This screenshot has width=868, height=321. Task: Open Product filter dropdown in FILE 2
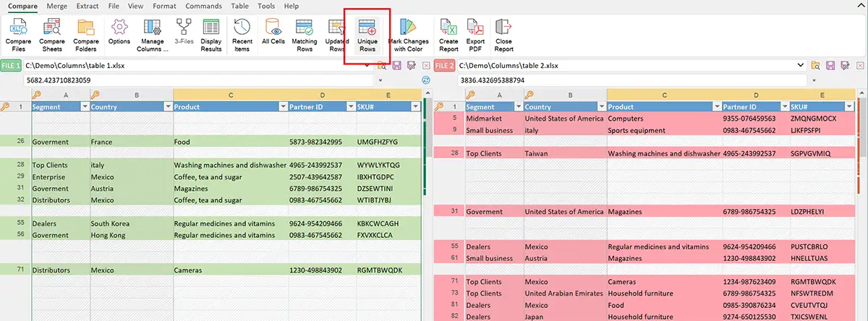tap(716, 107)
